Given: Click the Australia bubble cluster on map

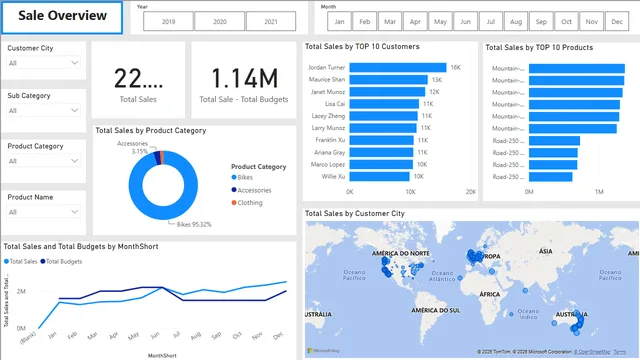Looking at the screenshot, I should click(577, 323).
